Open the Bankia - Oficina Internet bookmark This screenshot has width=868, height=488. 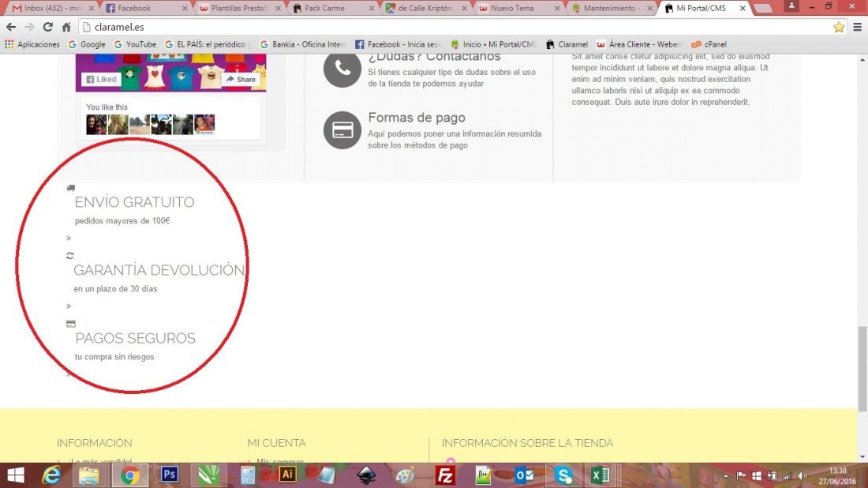303,44
